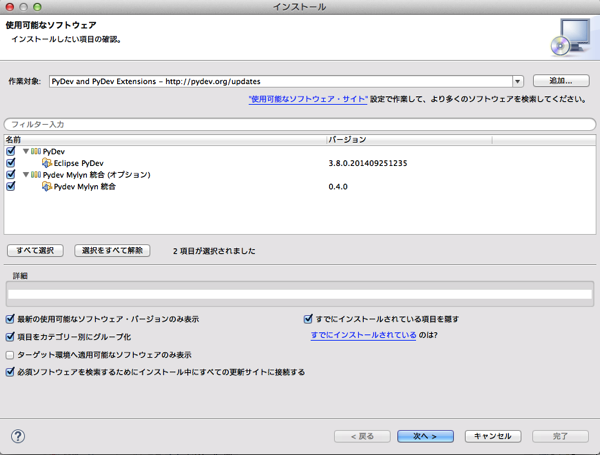Viewport: 600px width, 455px height.
Task: Click the 追加... button
Action: (x=561, y=81)
